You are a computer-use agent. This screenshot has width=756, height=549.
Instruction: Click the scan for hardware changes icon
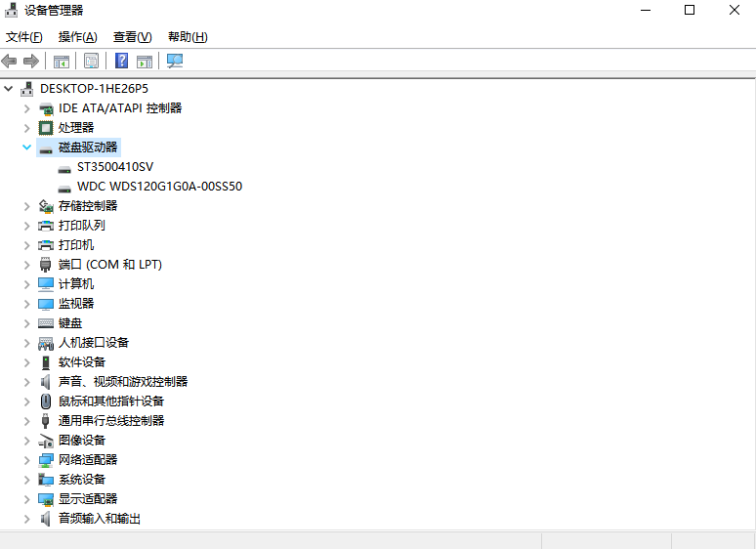[x=175, y=62]
